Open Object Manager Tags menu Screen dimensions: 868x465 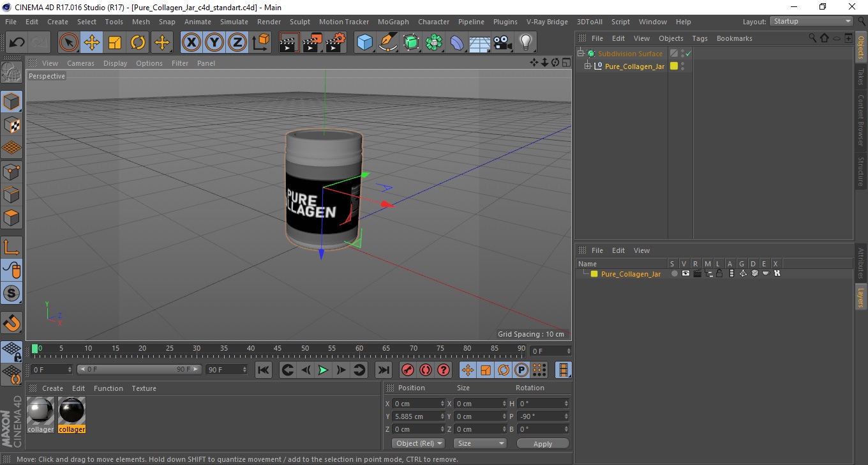(700, 38)
